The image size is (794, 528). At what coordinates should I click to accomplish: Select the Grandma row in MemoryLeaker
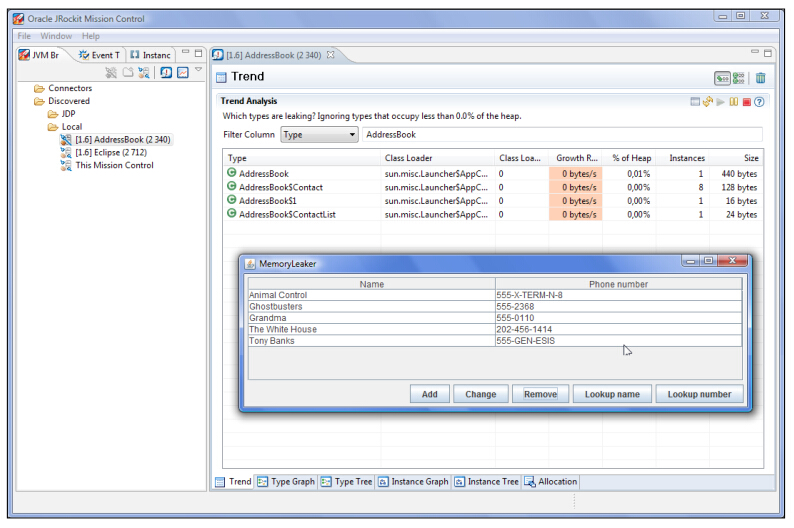tap(495, 318)
